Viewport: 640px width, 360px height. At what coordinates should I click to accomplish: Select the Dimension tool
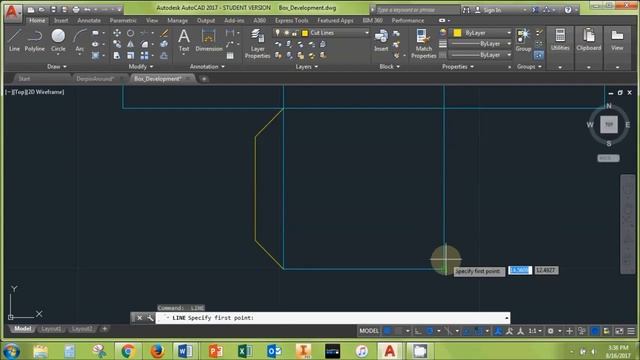209,40
